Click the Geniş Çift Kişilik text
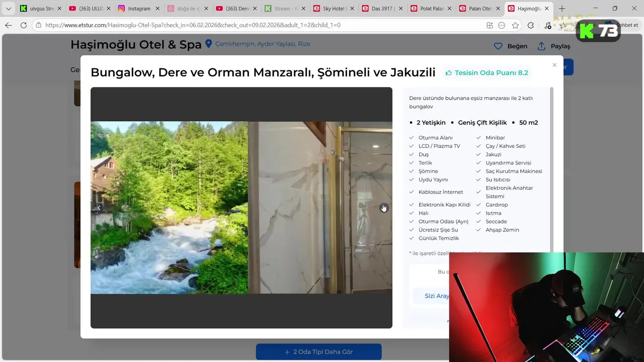644x362 pixels. (x=482, y=123)
